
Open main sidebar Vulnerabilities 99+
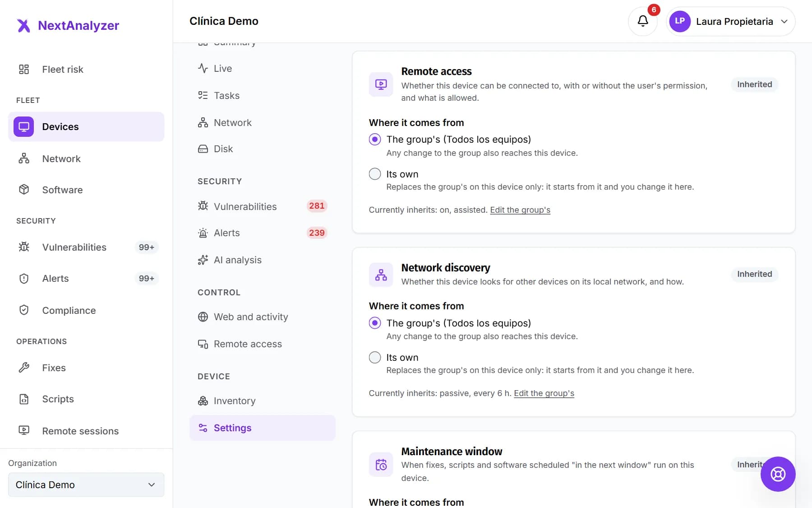point(86,247)
